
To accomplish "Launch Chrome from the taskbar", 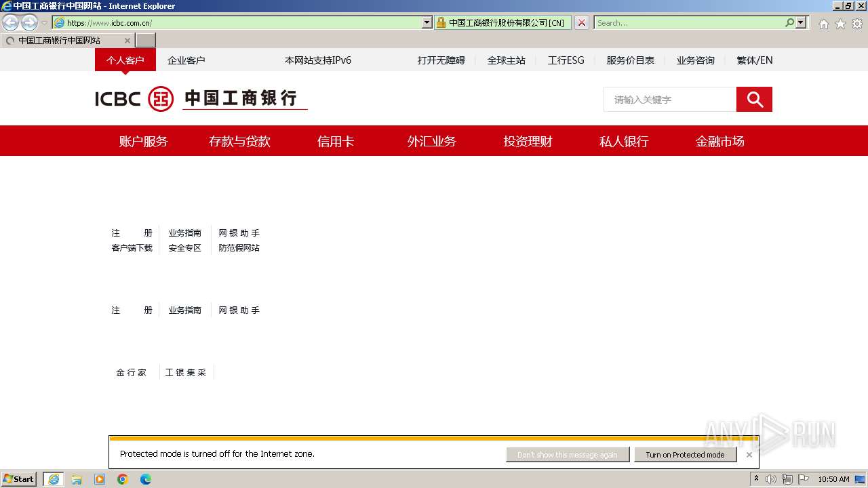I will click(x=123, y=479).
